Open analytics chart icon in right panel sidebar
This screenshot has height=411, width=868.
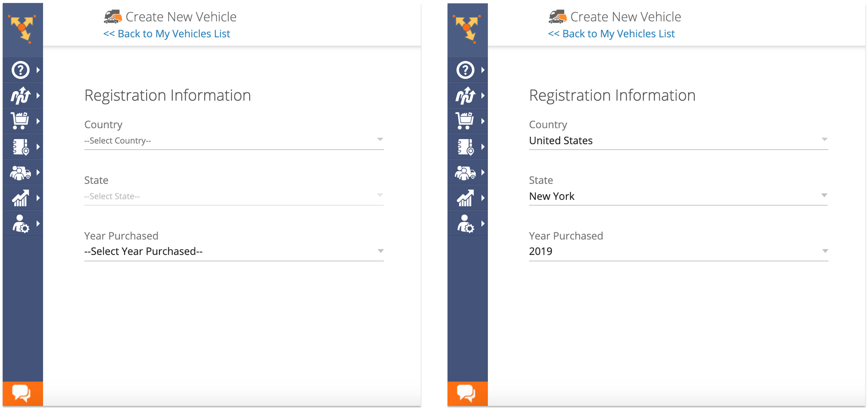tap(465, 198)
